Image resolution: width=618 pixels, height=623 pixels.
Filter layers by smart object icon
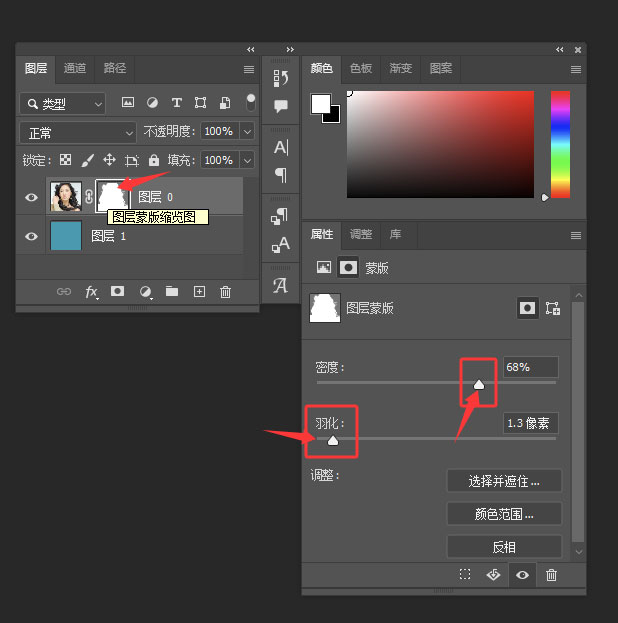[x=225, y=103]
